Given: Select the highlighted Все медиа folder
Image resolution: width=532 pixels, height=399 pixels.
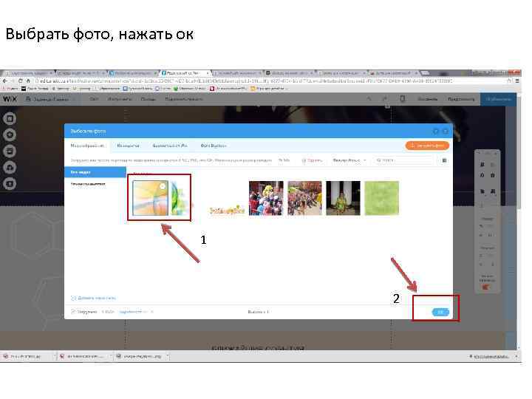Looking at the screenshot, I should tap(95, 172).
